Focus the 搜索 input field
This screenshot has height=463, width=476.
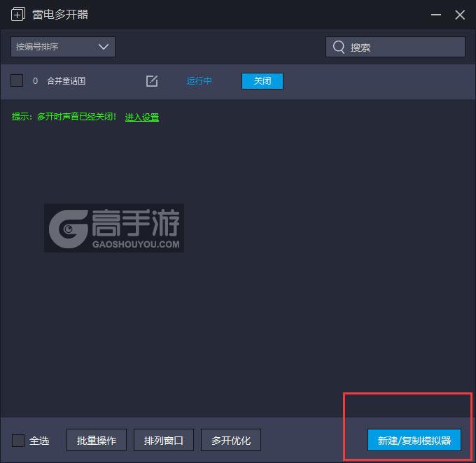pos(395,47)
